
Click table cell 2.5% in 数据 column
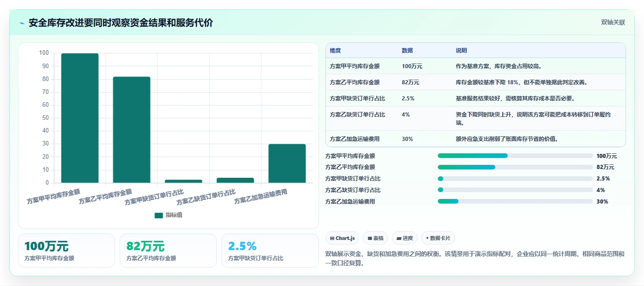[x=408, y=99]
